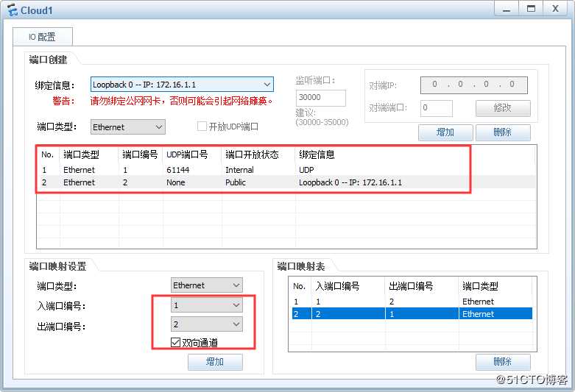Open the 出端口编号 dropdown
The height and width of the screenshot is (392, 575).
coord(207,324)
